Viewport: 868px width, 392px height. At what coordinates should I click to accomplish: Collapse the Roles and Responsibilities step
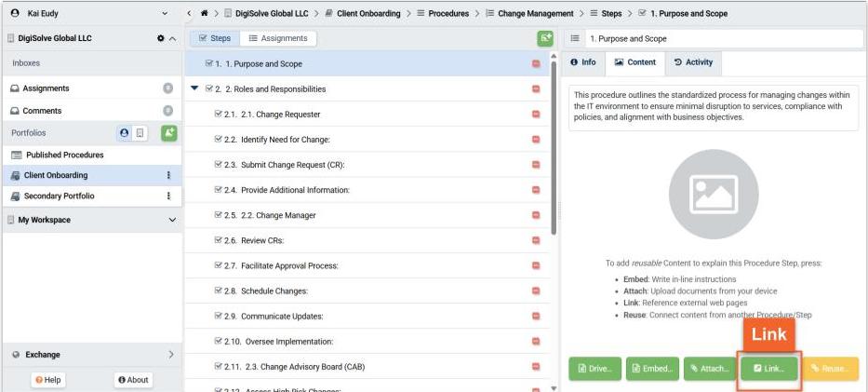pos(194,89)
